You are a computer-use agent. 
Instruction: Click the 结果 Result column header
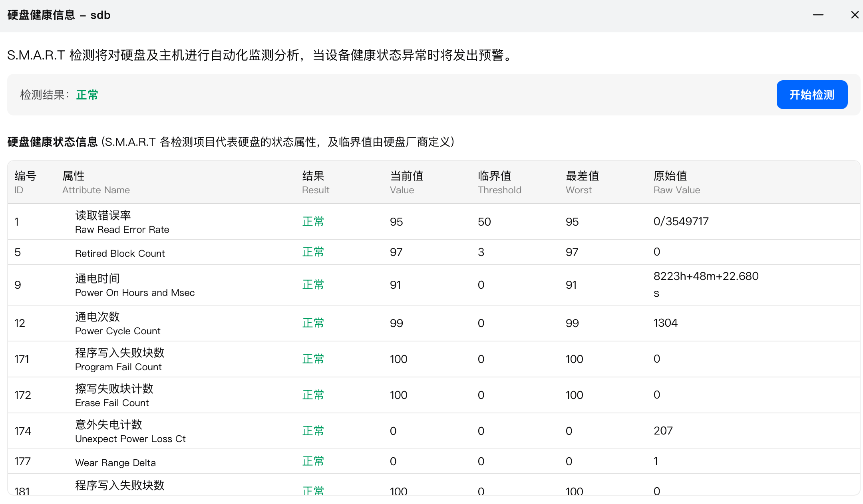pos(315,182)
